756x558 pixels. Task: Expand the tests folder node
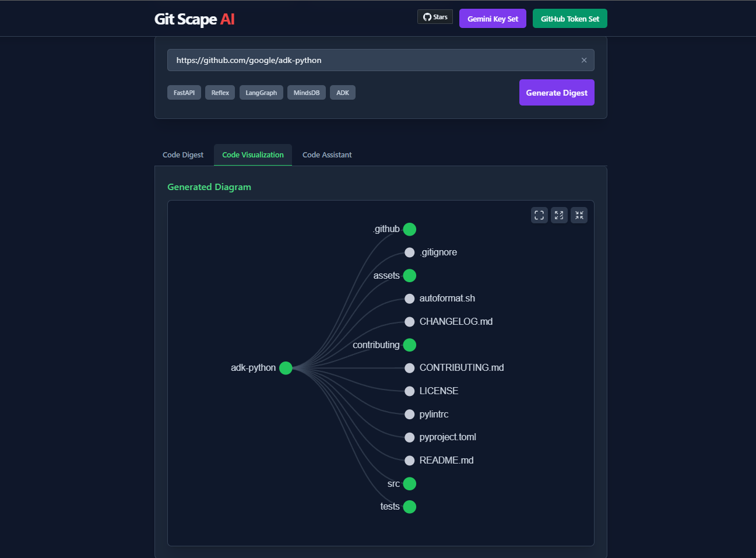pos(410,507)
